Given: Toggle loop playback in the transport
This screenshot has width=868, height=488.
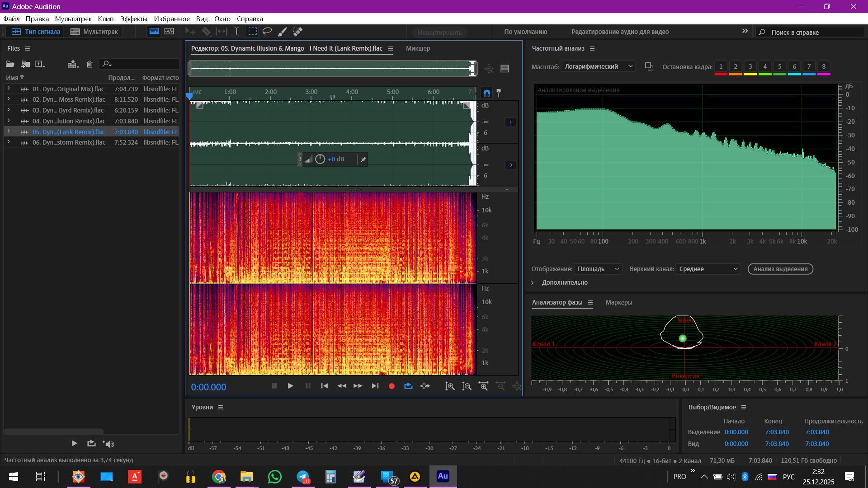Looking at the screenshot, I should click(408, 386).
